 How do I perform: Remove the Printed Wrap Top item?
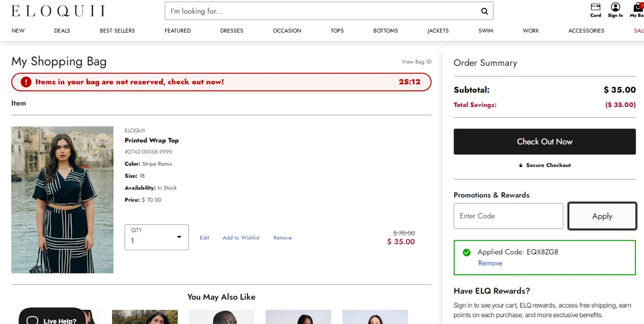(283, 238)
